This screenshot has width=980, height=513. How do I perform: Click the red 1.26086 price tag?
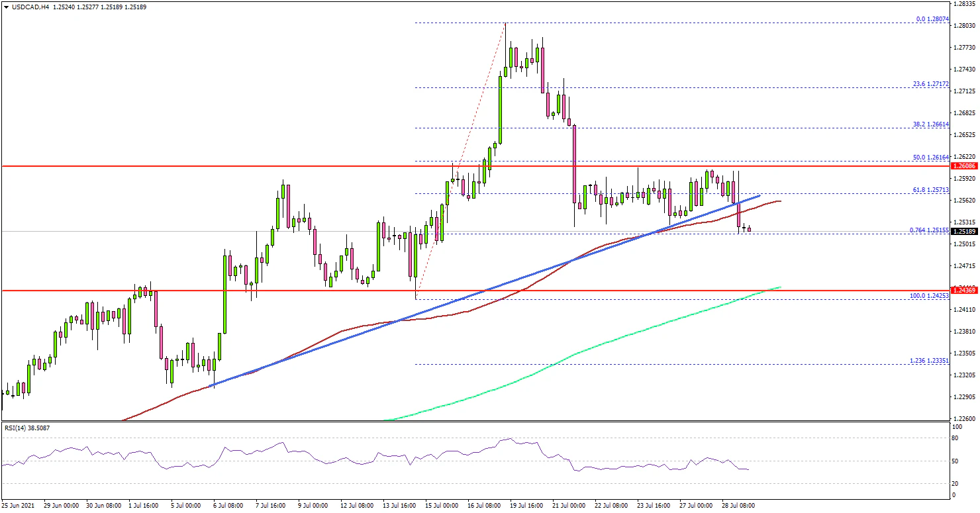(965, 165)
